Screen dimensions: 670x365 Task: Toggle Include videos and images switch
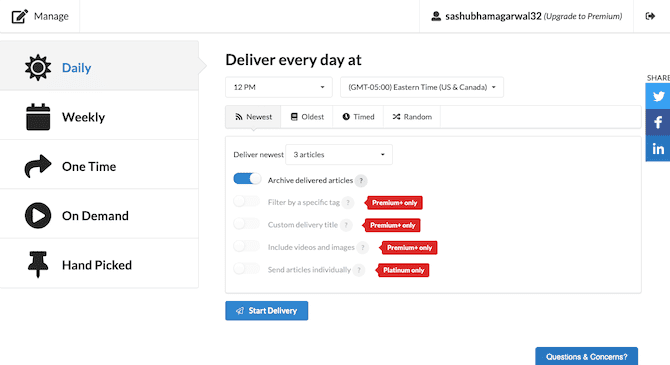(x=247, y=246)
